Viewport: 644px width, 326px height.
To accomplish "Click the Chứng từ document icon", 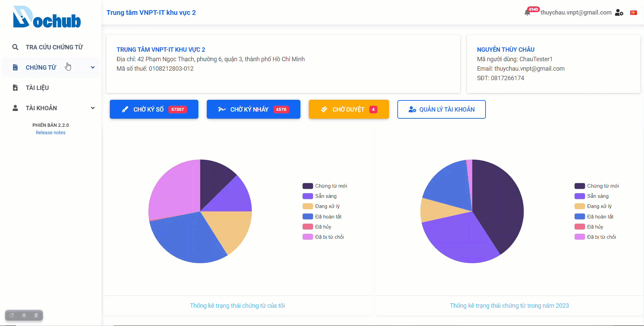I will pos(15,67).
